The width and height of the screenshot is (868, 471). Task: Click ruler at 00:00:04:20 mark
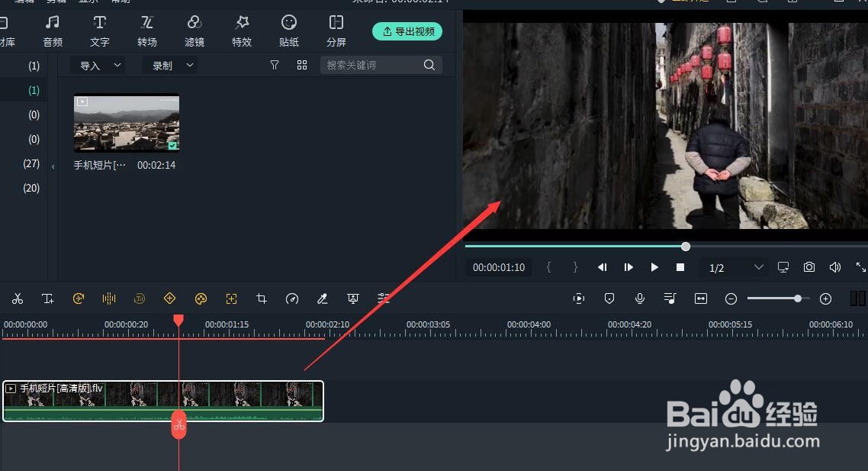[x=629, y=324]
